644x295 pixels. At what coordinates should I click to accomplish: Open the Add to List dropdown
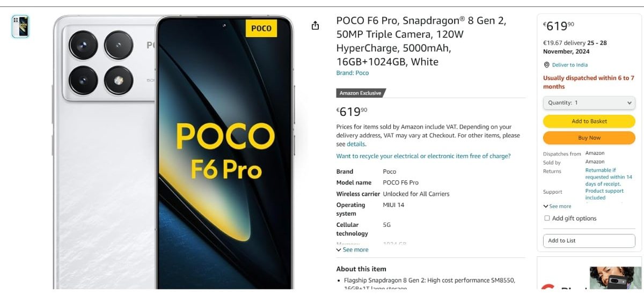589,241
